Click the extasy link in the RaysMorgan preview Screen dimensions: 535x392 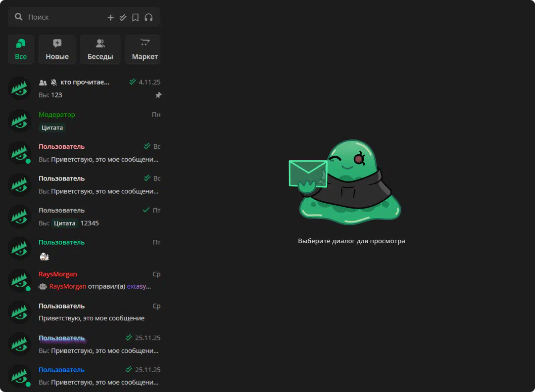pos(139,286)
